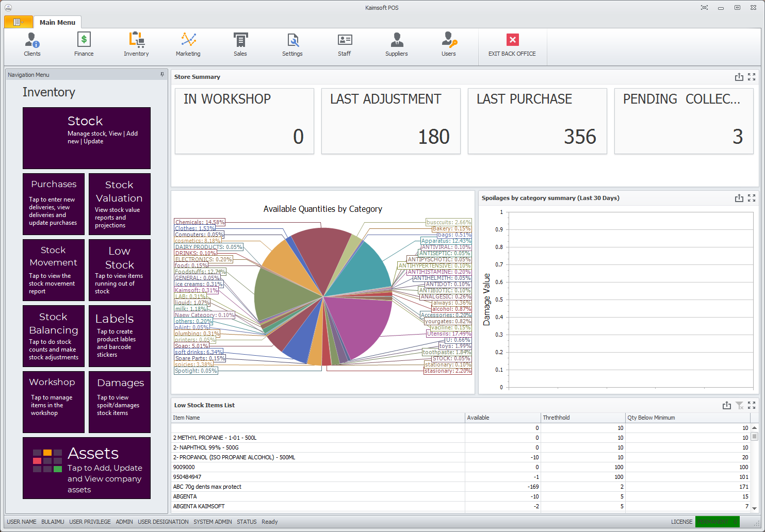Click the IN WORKSHOP summary card
Viewport: 765px width, 532px height.
tap(245, 121)
